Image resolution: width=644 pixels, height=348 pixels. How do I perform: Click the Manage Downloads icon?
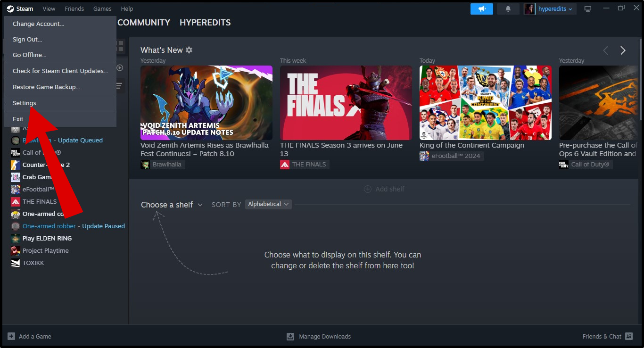(290, 336)
